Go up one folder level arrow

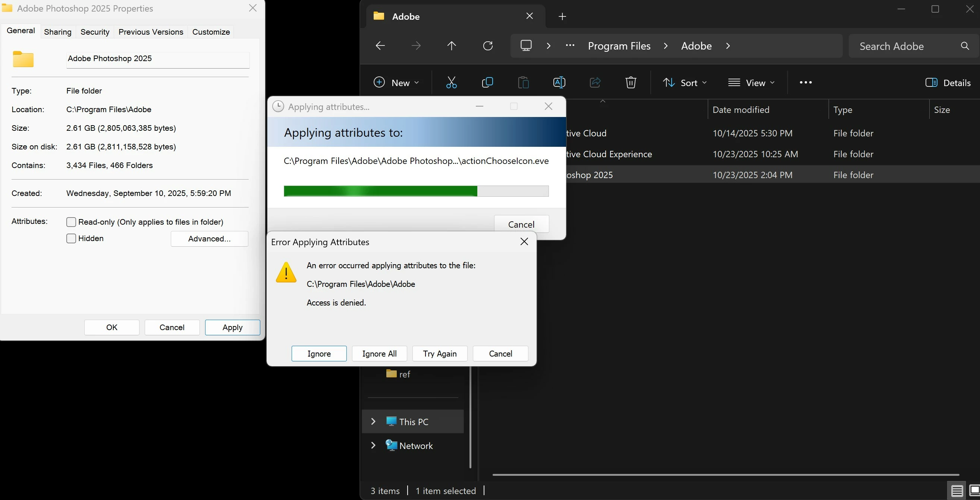(x=452, y=46)
